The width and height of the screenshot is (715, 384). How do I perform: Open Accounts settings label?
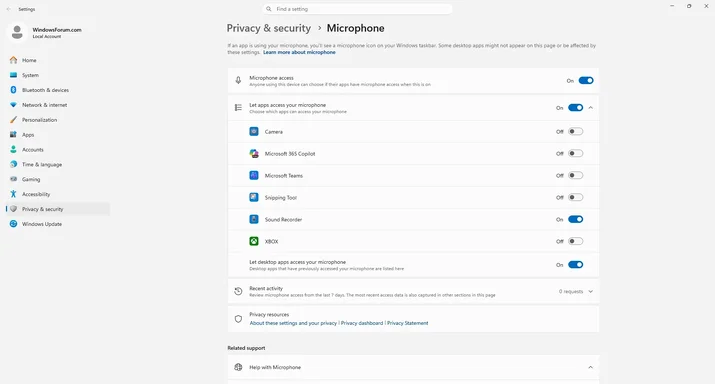(x=33, y=150)
